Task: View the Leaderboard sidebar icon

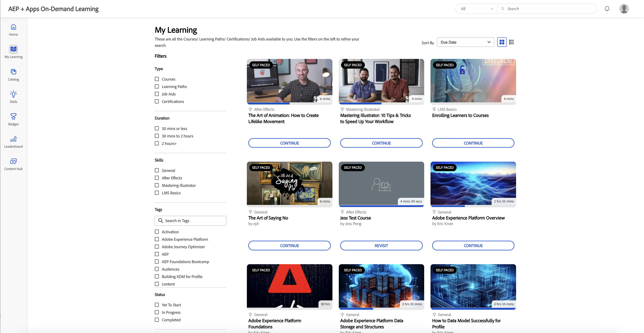Action: (13, 139)
